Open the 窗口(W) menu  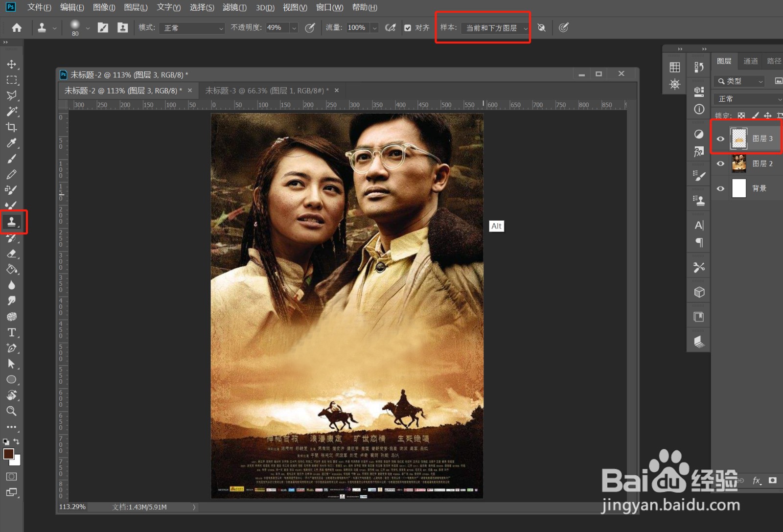pyautogui.click(x=329, y=7)
